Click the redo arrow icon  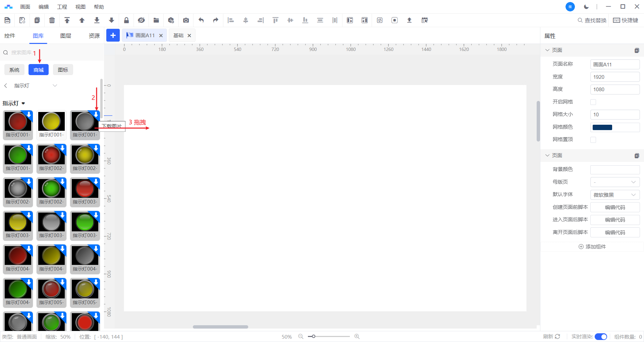216,20
